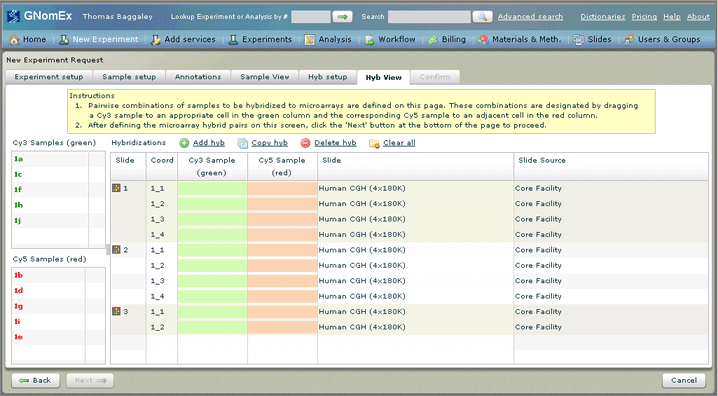Switch to the Sample View tab
The image size is (718, 396).
(265, 77)
